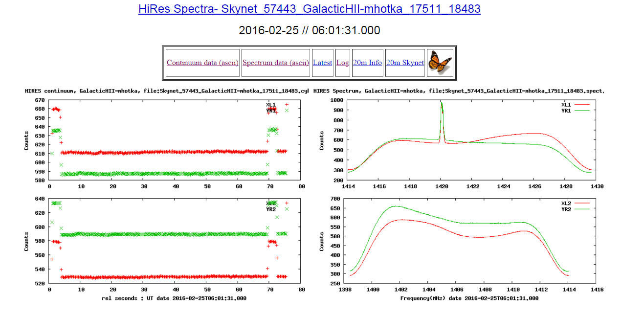
Task: Click the YR2 legend entry in bottom spectrum plot
Action: [576, 209]
